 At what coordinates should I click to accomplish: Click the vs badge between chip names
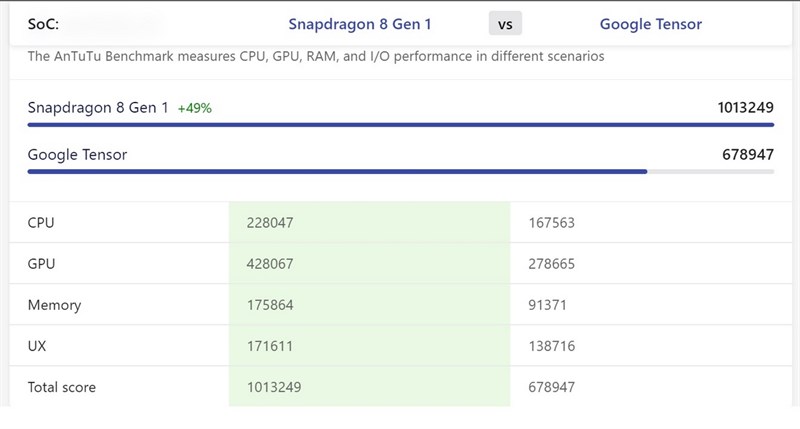[x=506, y=24]
